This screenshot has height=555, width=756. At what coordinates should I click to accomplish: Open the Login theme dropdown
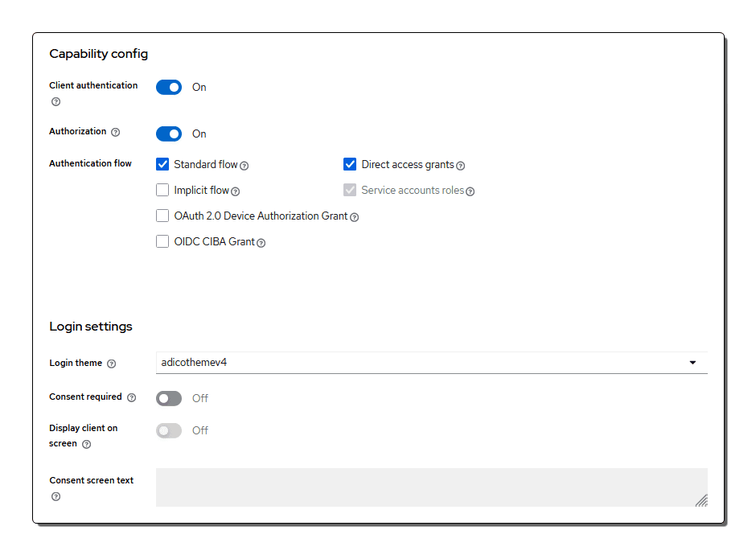(431, 363)
